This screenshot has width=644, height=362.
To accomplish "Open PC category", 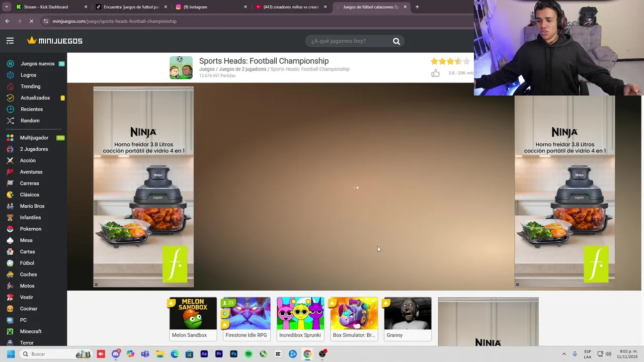I will pyautogui.click(x=23, y=320).
